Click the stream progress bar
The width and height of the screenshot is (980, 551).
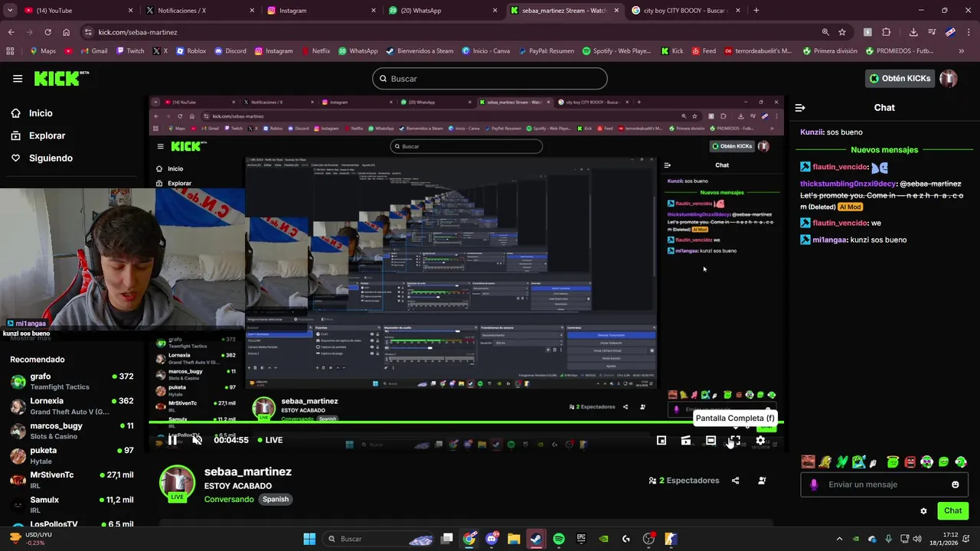[x=466, y=422]
